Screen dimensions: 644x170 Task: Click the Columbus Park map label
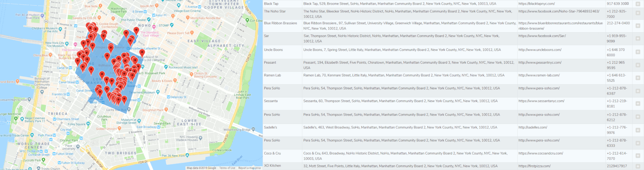point(104,118)
